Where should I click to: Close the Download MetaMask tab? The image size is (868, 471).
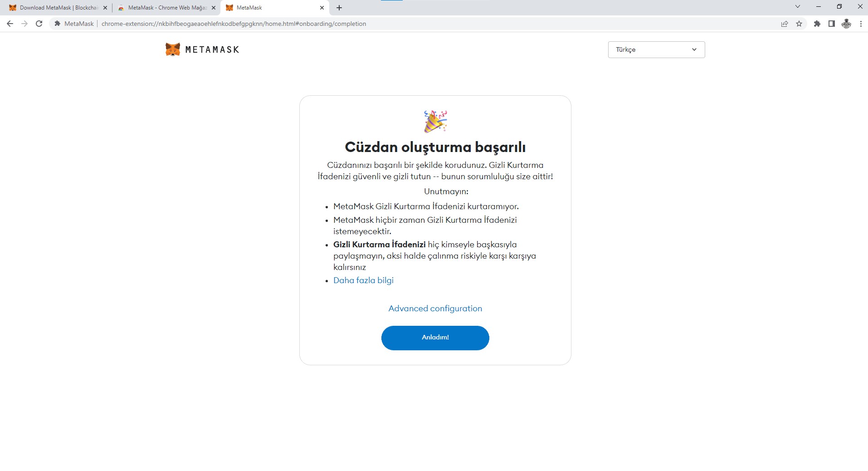tap(105, 8)
